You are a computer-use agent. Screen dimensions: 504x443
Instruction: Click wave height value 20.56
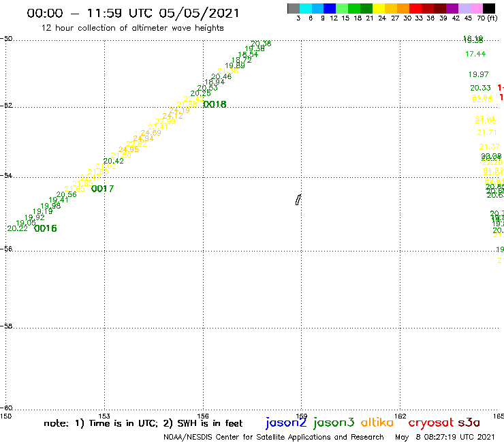(x=67, y=194)
